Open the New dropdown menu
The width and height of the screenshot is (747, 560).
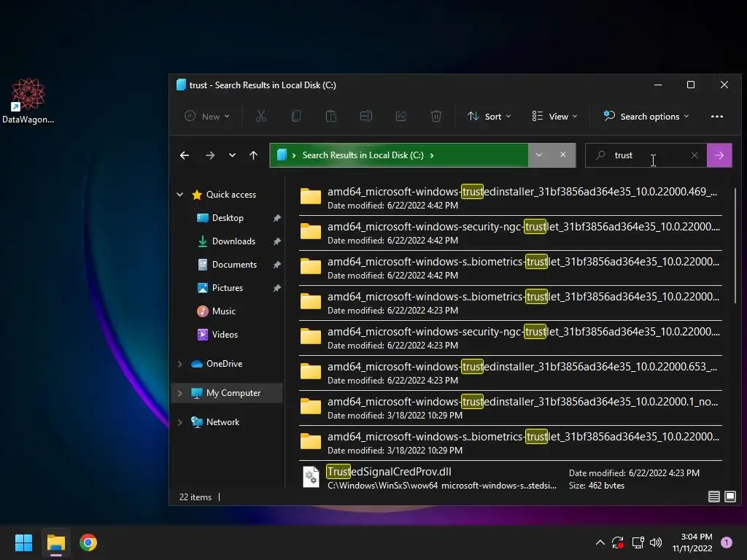207,117
